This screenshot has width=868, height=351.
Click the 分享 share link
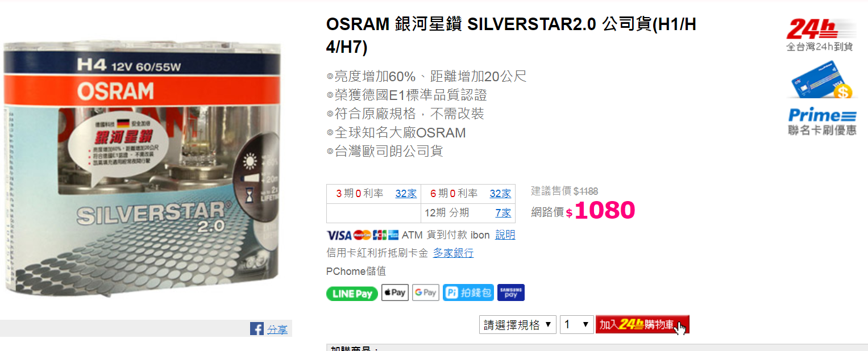click(277, 329)
